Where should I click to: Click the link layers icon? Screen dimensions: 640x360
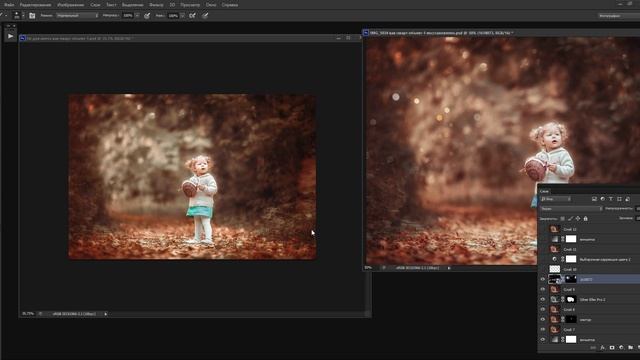click(x=593, y=348)
